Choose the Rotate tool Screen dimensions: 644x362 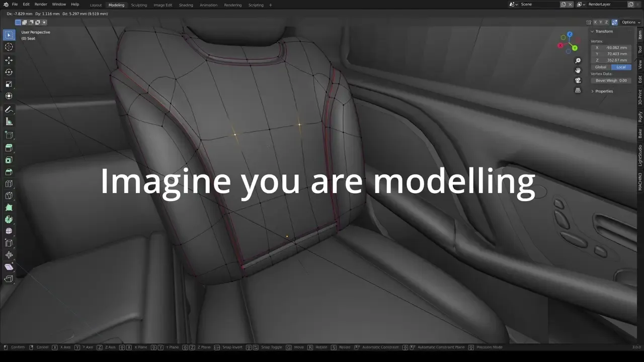click(9, 72)
